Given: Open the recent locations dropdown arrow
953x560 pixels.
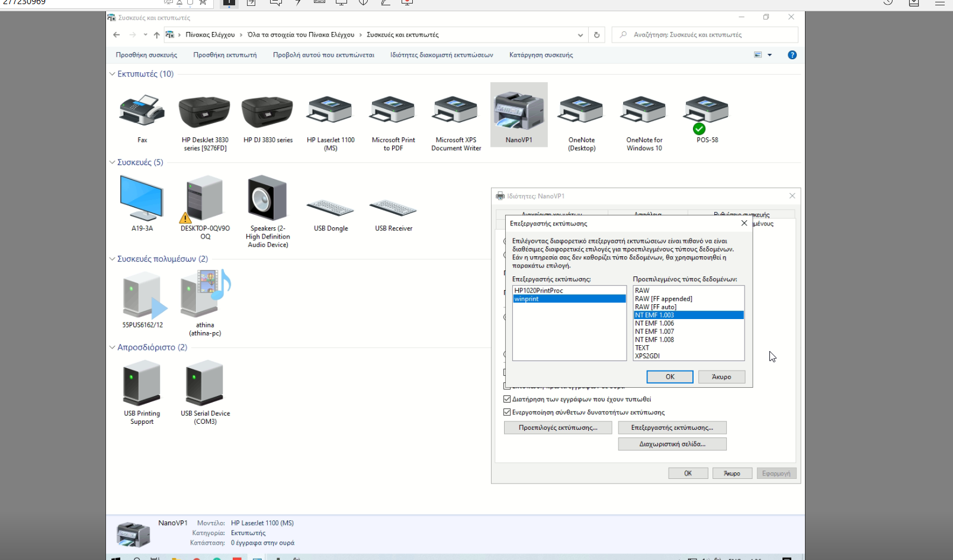Looking at the screenshot, I should [x=145, y=35].
